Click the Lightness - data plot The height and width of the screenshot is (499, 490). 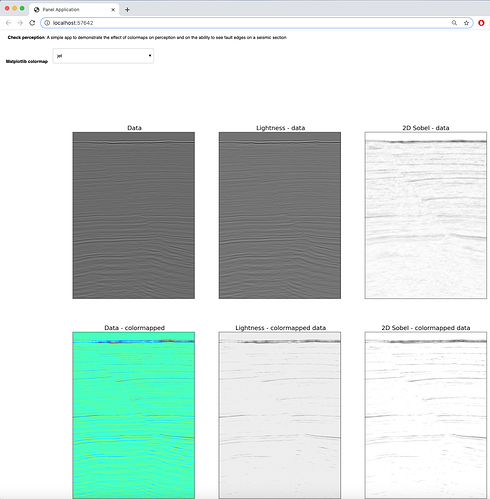point(280,215)
